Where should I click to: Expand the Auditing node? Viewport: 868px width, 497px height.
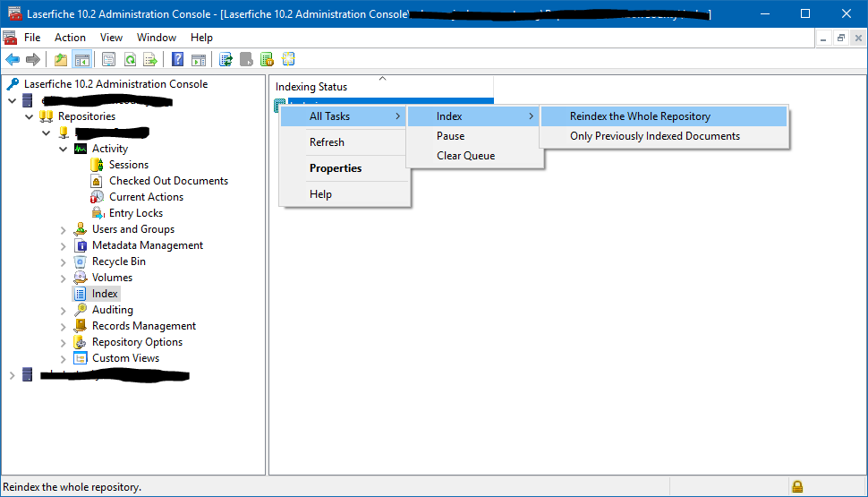pos(64,311)
